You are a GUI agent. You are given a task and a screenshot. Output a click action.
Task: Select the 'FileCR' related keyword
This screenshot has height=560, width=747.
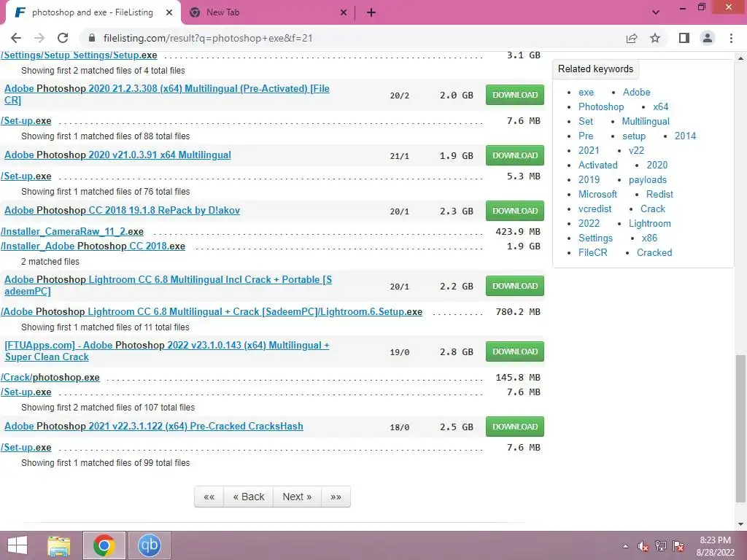(x=592, y=252)
